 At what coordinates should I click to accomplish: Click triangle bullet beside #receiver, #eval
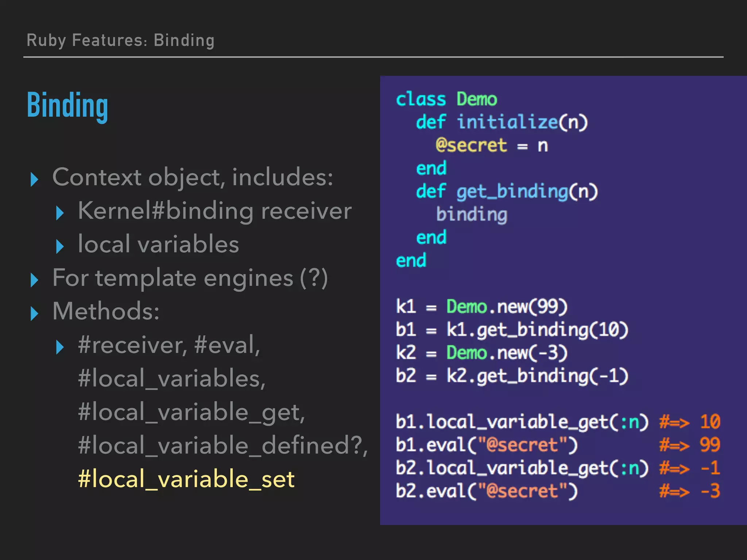tap(60, 347)
